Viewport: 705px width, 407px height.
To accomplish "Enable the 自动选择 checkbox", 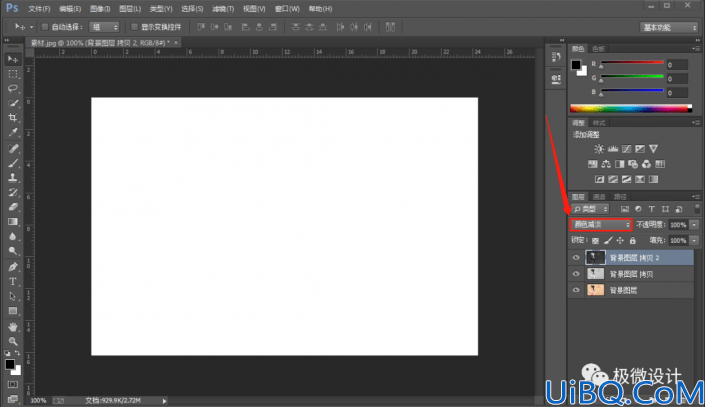I will [45, 27].
